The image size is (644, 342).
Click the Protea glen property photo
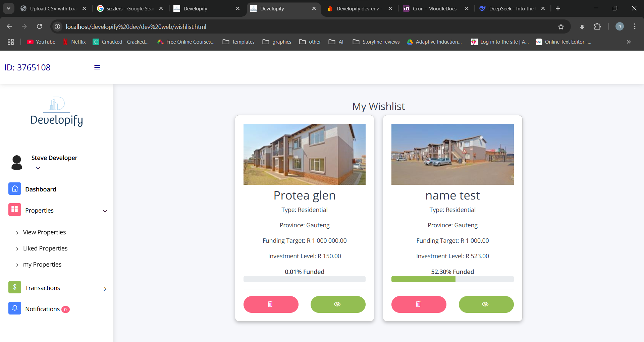coord(304,154)
